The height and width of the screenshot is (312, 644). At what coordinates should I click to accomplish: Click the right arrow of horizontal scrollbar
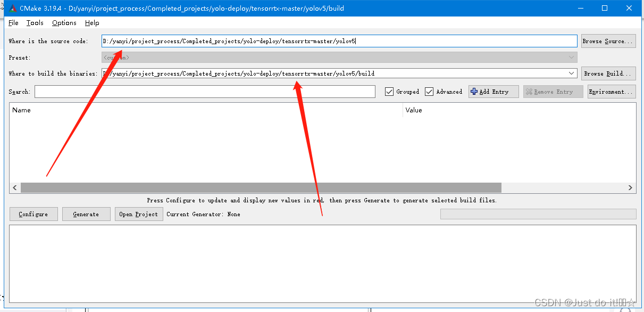[x=630, y=188]
